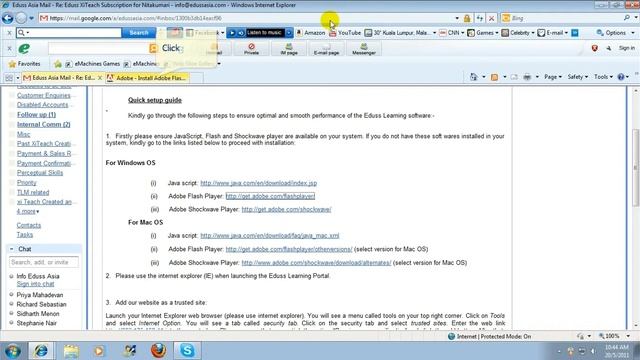This screenshot has width=640, height=360.
Task: Open the Internal Comm (2) label
Action: pos(44,124)
